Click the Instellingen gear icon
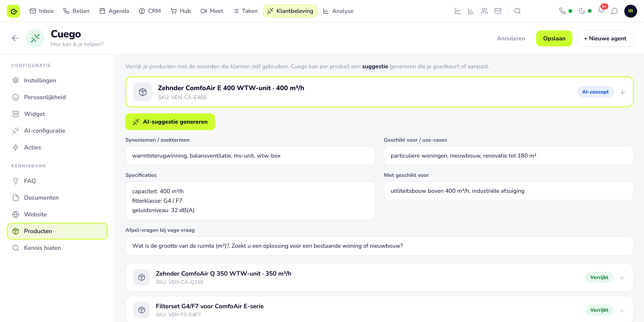Image resolution: width=644 pixels, height=322 pixels. 16,80
